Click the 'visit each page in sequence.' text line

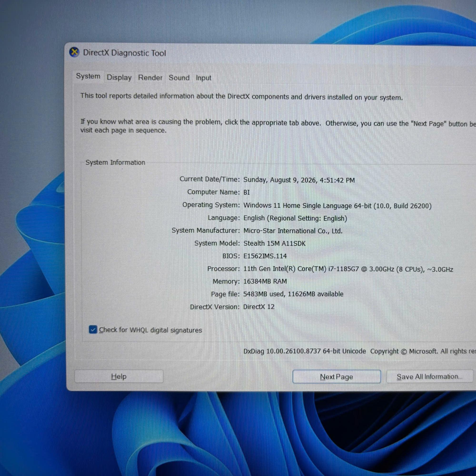(x=124, y=130)
